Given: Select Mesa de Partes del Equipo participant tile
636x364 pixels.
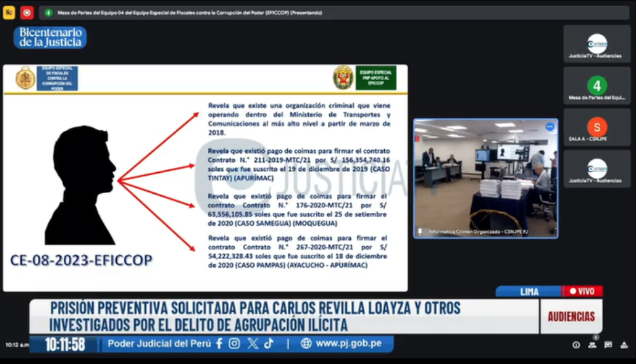Looking at the screenshot, I should pos(597,85).
